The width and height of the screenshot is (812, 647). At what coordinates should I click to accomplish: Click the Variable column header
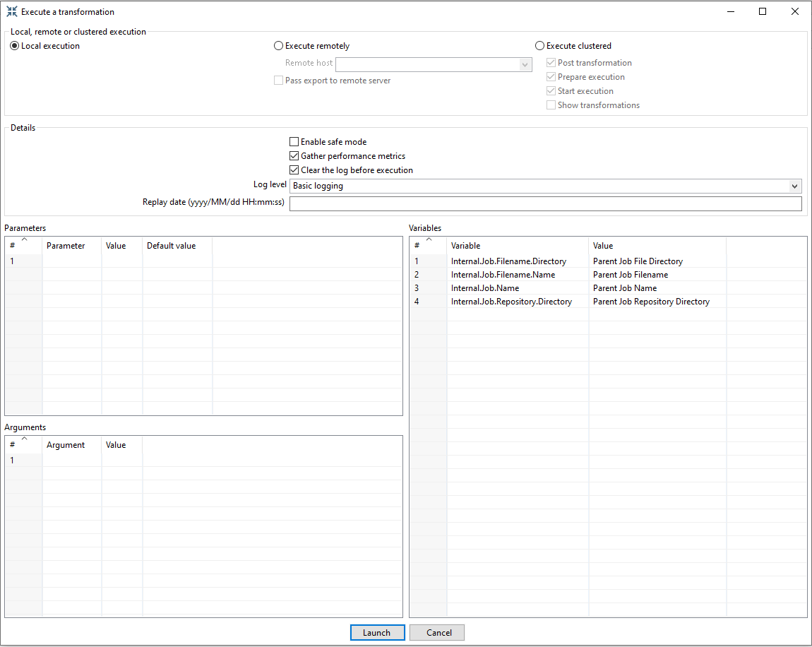point(518,246)
